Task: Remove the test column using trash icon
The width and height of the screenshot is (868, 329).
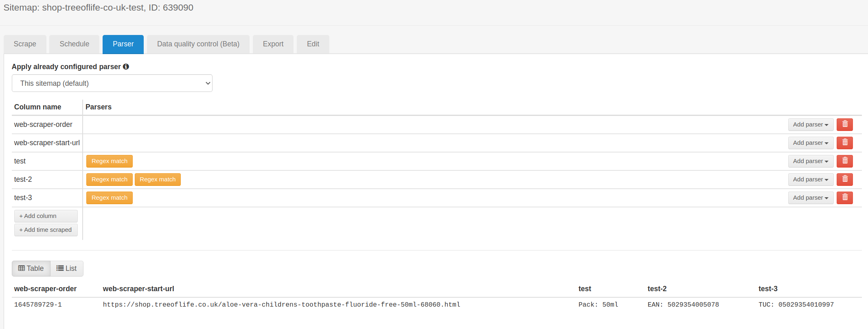Action: tap(844, 161)
